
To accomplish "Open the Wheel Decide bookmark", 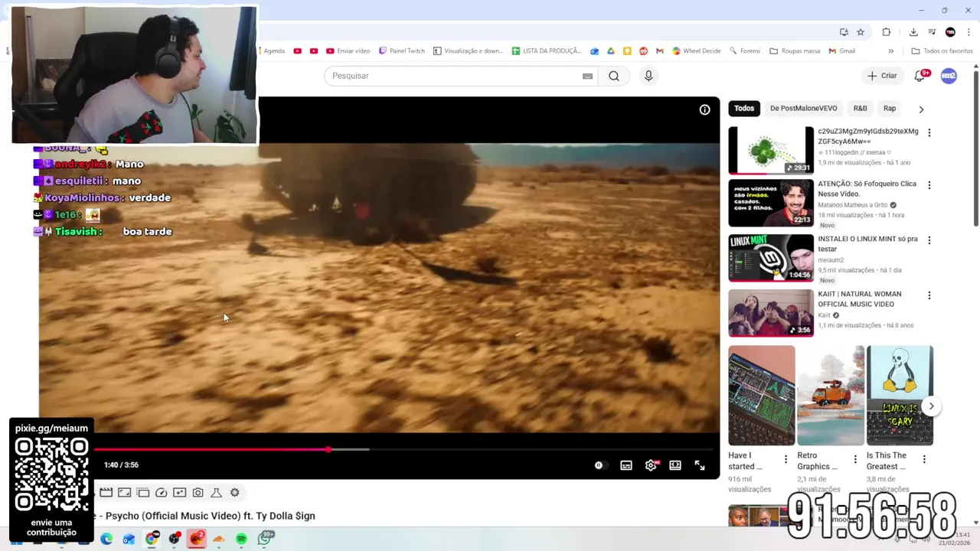I will (697, 51).
